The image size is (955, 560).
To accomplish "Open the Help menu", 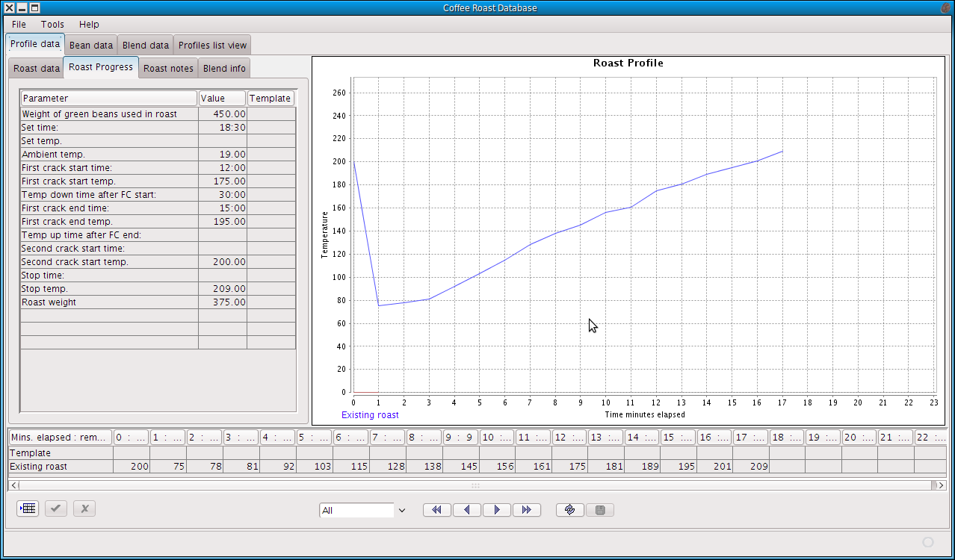I will point(89,25).
